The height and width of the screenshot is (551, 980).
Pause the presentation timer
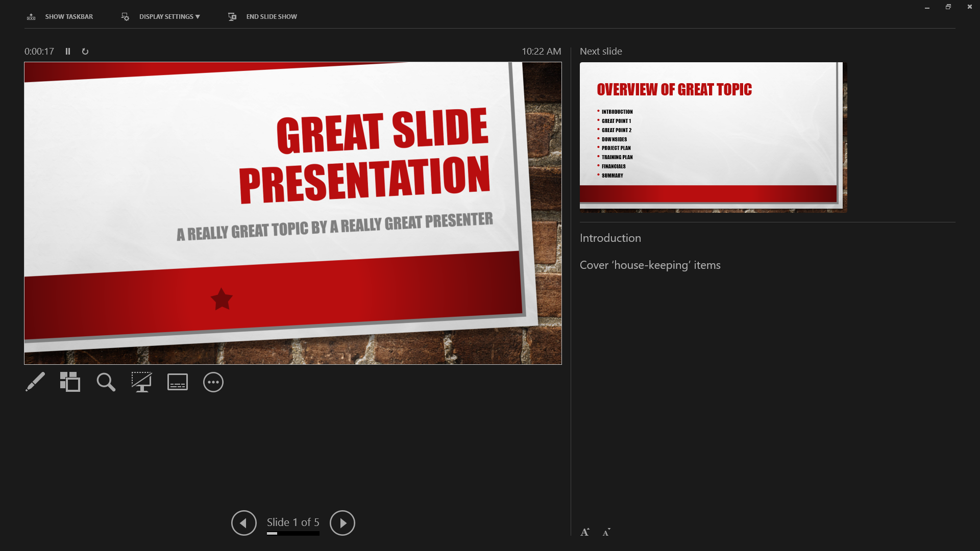click(68, 52)
